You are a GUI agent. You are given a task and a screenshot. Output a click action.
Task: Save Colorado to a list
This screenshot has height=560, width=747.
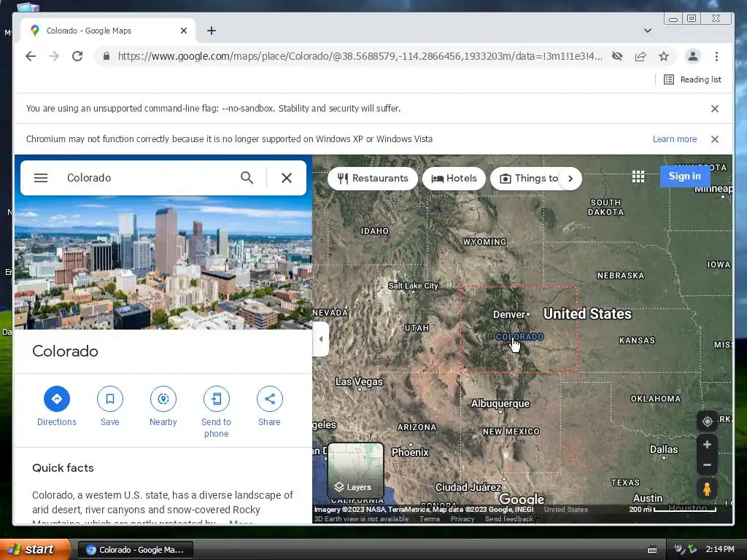(x=109, y=405)
